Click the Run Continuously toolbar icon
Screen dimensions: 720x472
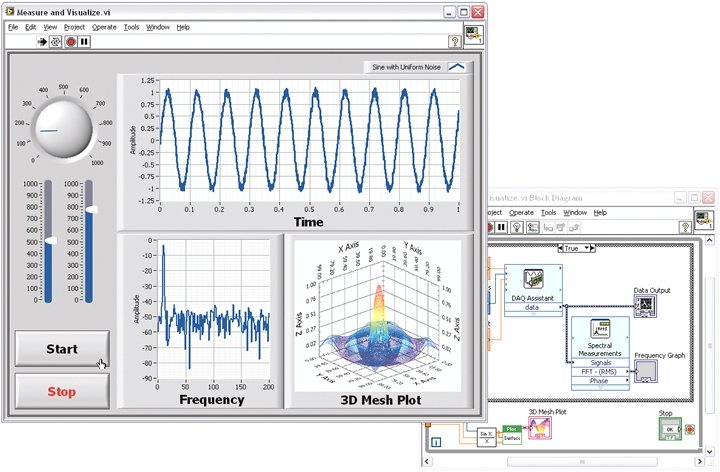tap(56, 43)
